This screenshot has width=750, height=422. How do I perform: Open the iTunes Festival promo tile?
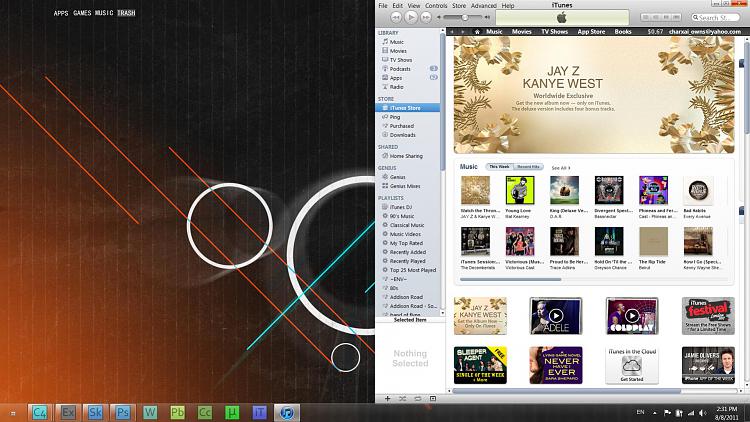click(x=708, y=316)
